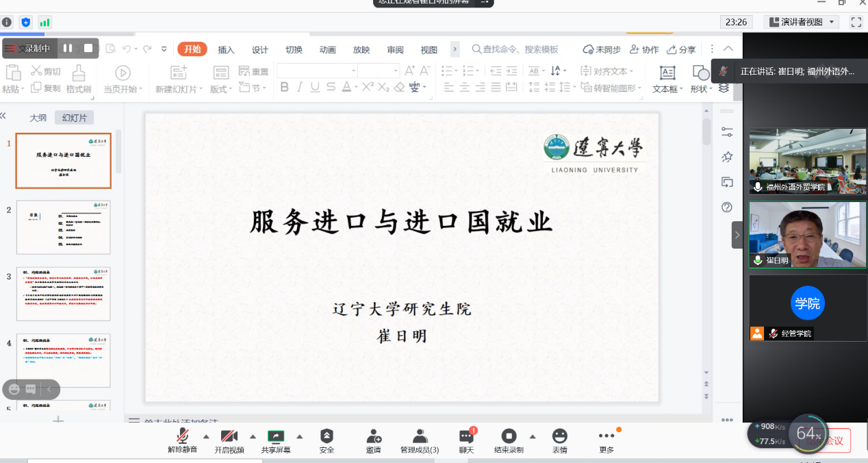Click the Share button in WPS toolbar

(x=681, y=49)
